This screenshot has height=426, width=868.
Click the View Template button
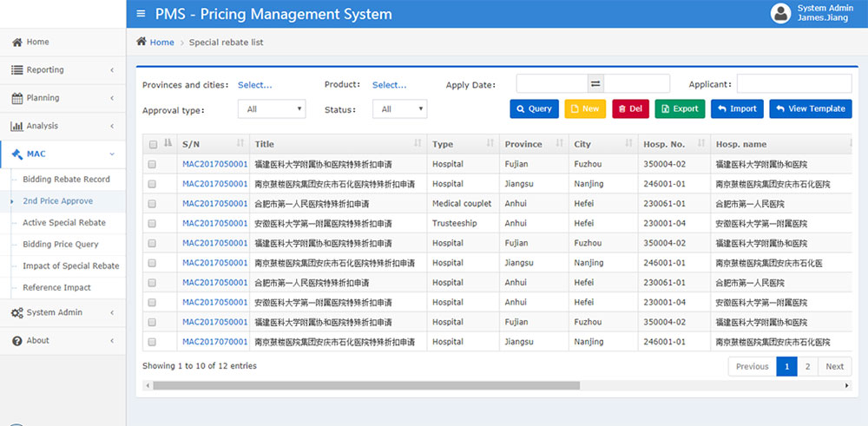[x=811, y=109]
